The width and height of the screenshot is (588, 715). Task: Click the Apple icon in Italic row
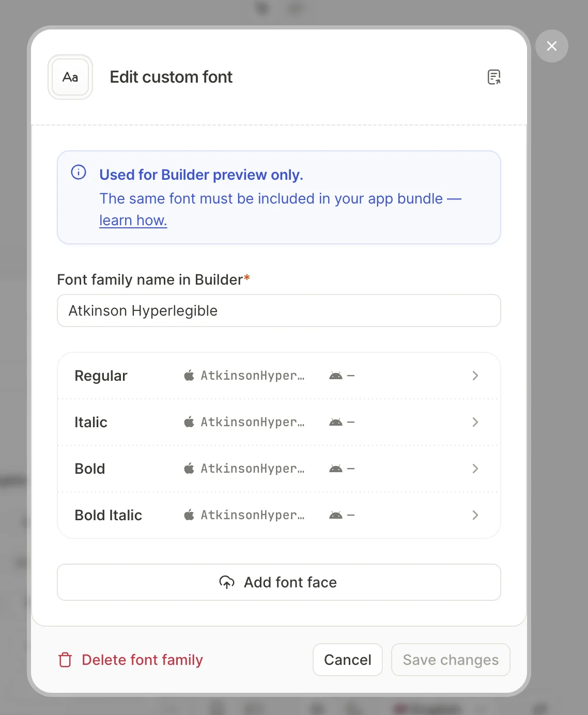pos(189,422)
